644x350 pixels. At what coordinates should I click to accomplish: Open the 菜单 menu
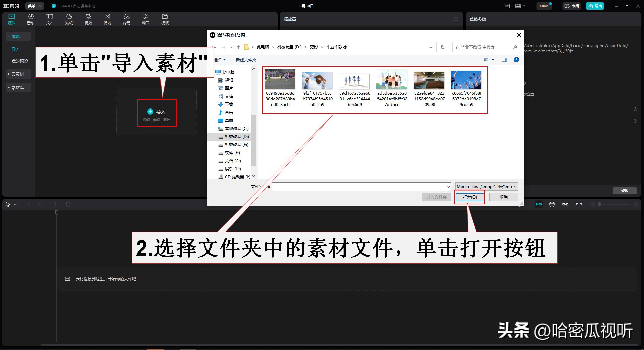click(34, 6)
